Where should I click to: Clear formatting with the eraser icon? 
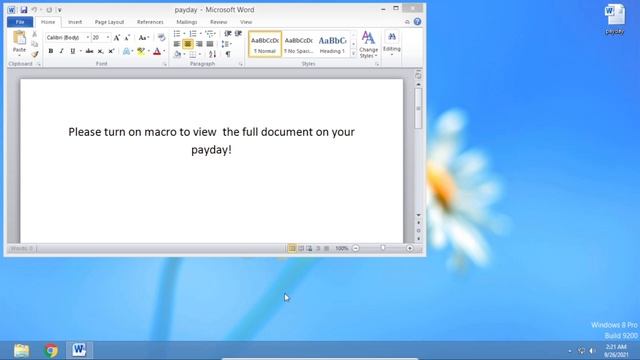[x=162, y=38]
